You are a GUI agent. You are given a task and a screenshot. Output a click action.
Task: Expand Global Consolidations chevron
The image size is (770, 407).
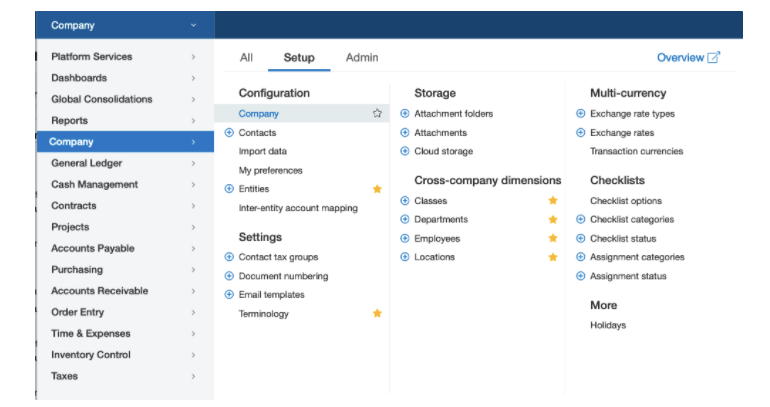[x=193, y=99]
